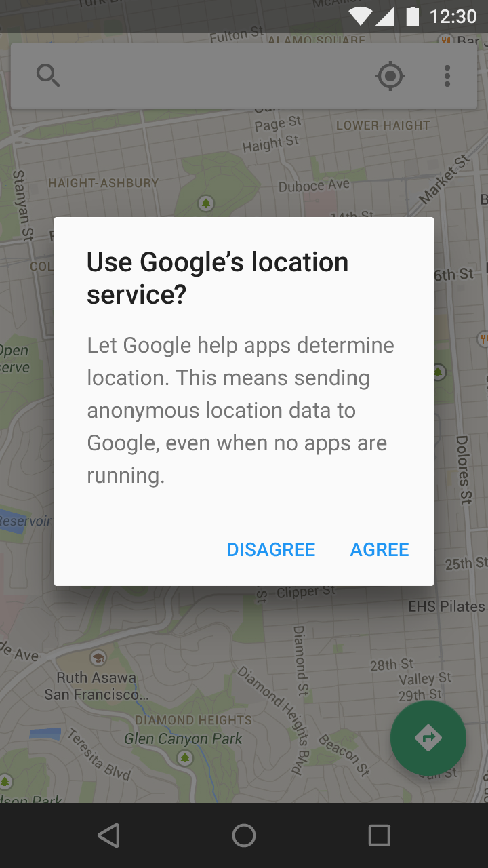Tap the Diamond Heights neighborhood label

coord(194,720)
